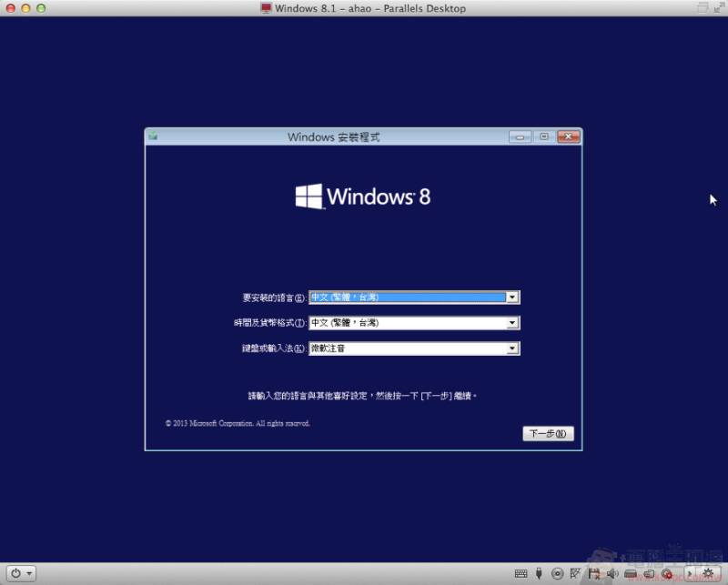Viewport: 728px width, 585px height.
Task: Expand the 要安裝的語言 dropdown
Action: click(512, 298)
